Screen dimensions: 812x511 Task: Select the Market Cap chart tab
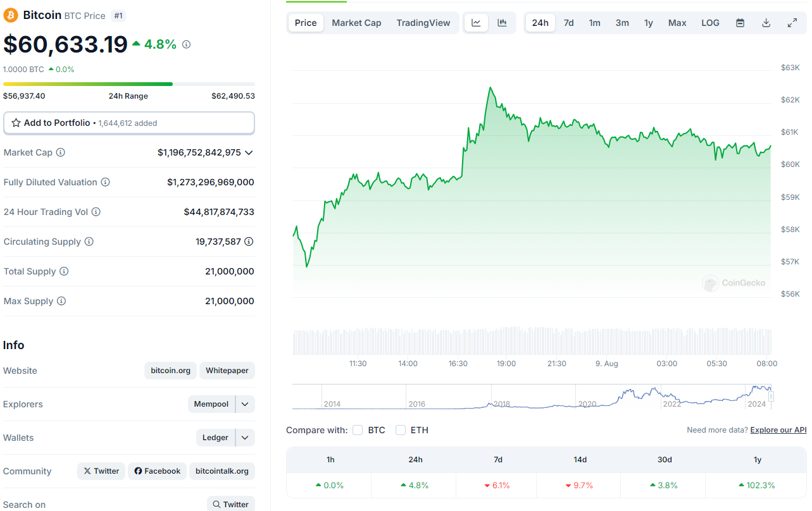click(x=356, y=23)
